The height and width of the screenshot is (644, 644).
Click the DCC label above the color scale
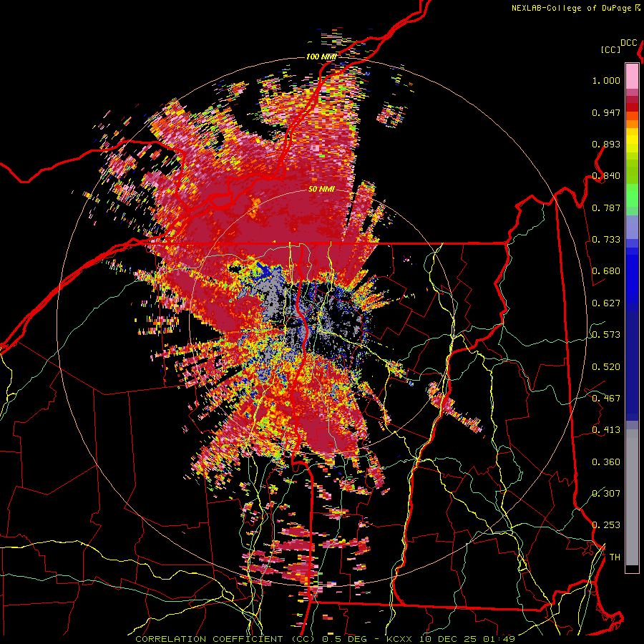[629, 43]
